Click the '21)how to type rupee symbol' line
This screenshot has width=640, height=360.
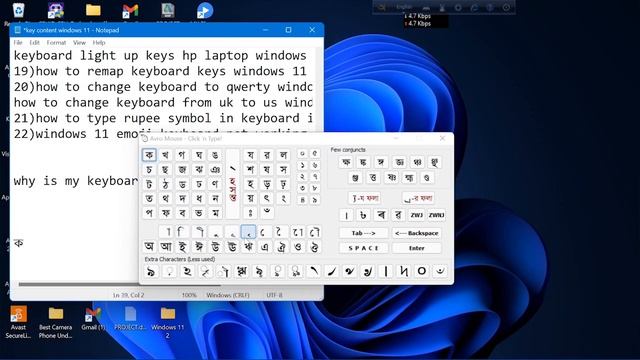coord(163,118)
